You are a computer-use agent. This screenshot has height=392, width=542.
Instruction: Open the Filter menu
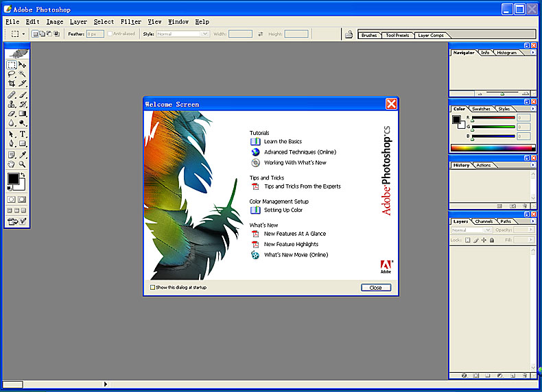point(130,22)
